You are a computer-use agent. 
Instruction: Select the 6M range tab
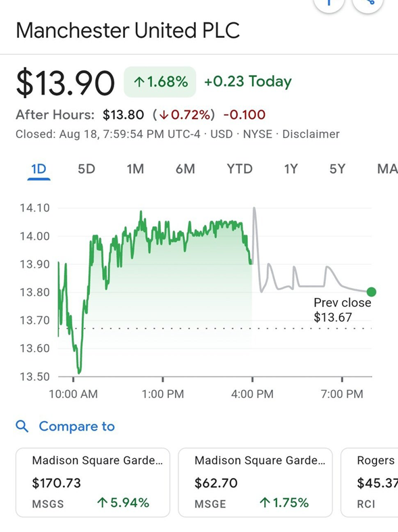(185, 169)
